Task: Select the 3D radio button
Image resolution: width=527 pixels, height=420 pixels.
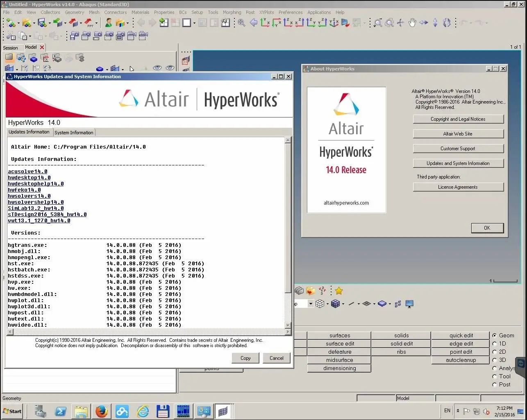Action: (495, 360)
